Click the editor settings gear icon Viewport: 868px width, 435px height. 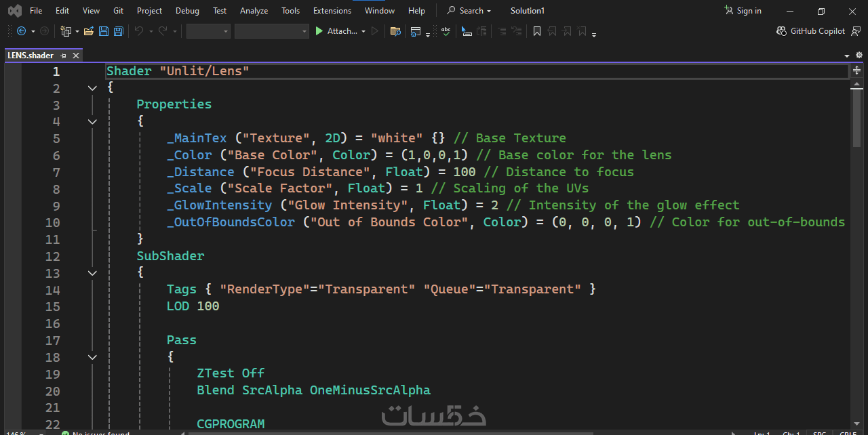(x=859, y=55)
